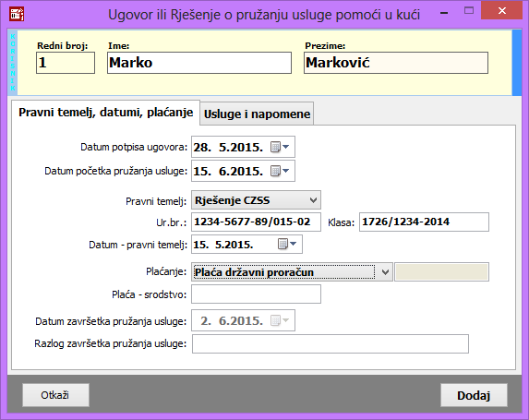Select Plaća državni proračun combo box
The width and height of the screenshot is (529, 420).
292,272
